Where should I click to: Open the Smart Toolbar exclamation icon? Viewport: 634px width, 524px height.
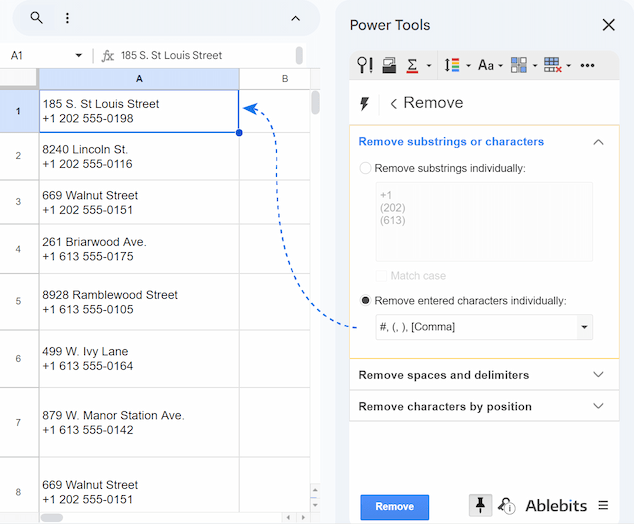coord(365,65)
